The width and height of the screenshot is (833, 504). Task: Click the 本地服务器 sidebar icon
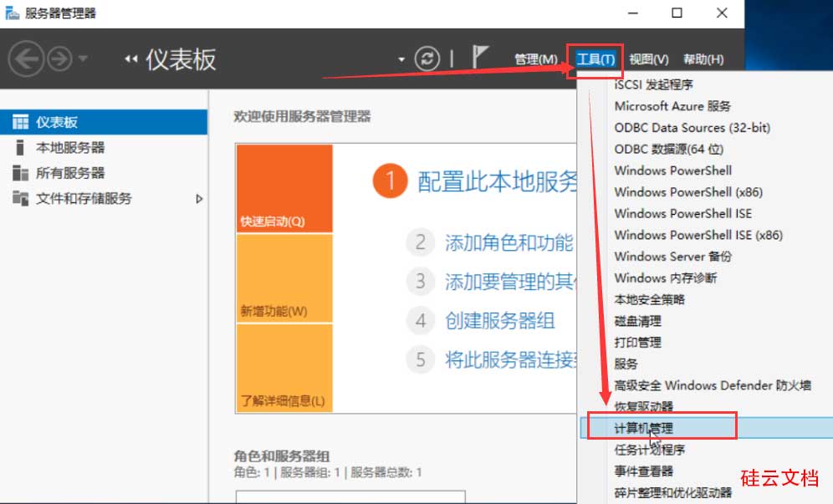point(20,147)
